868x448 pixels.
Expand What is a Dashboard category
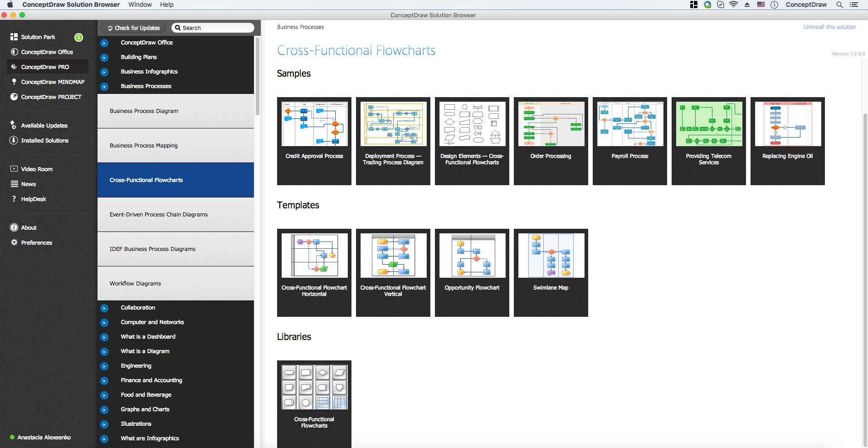point(104,337)
